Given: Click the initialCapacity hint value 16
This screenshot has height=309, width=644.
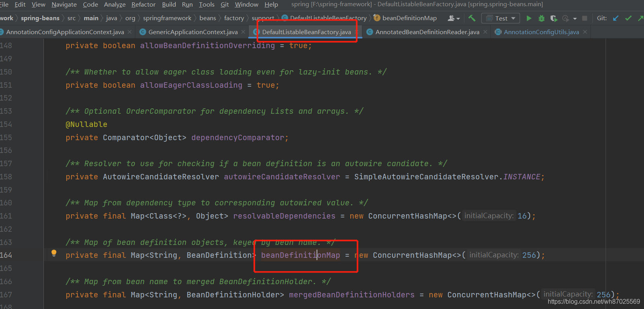Looking at the screenshot, I should click(x=522, y=216).
